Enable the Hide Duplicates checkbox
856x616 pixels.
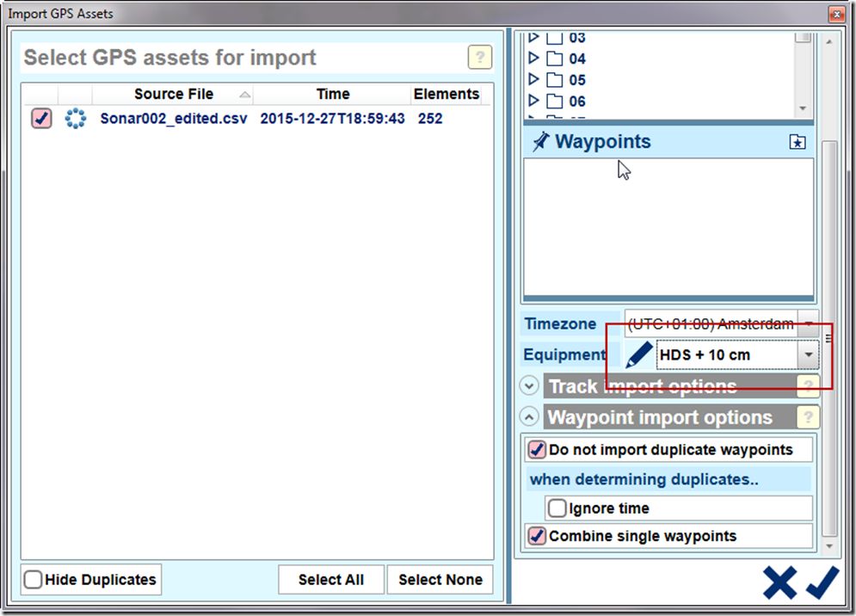click(x=34, y=580)
